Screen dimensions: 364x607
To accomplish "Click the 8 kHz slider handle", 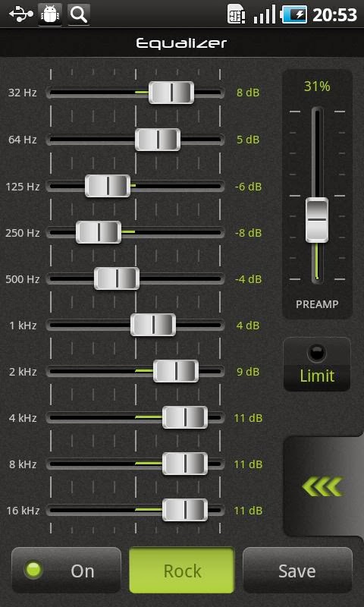I will tap(185, 464).
